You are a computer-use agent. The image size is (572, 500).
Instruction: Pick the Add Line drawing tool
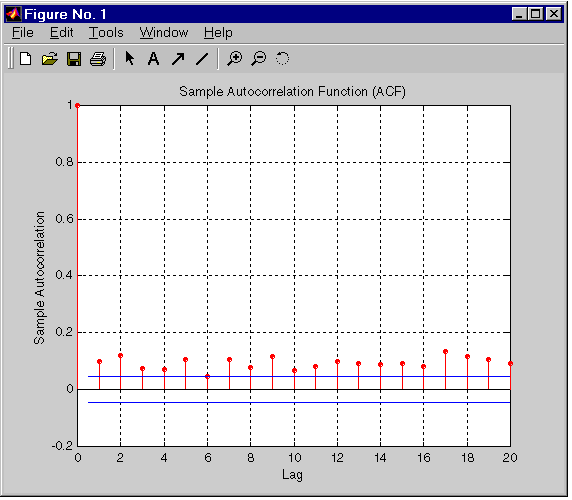point(202,59)
